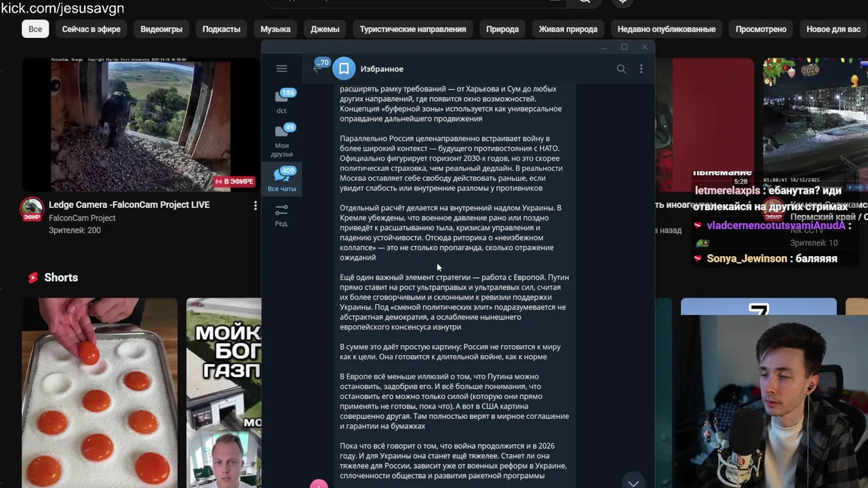This screenshot has width=868, height=488.
Task: Select the Недавно опубликованные chip
Action: (667, 29)
